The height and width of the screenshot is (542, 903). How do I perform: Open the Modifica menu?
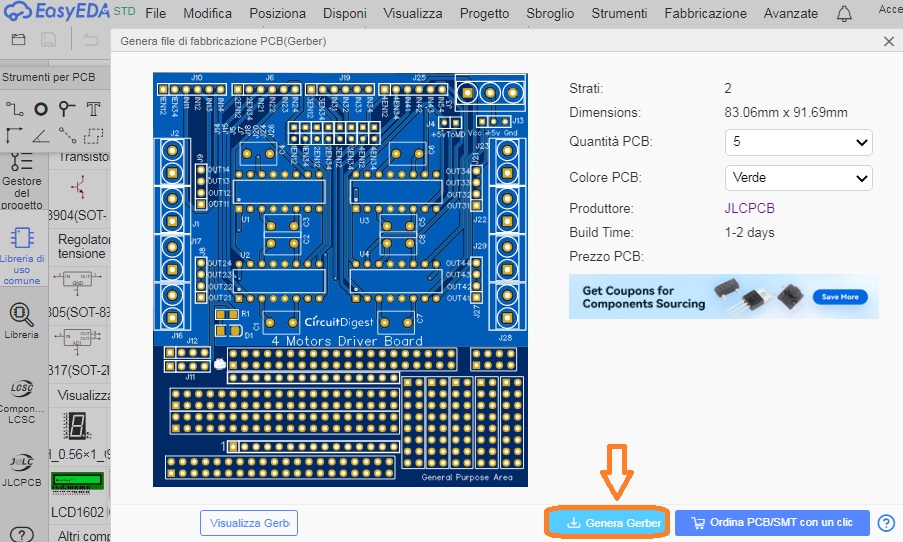[207, 13]
